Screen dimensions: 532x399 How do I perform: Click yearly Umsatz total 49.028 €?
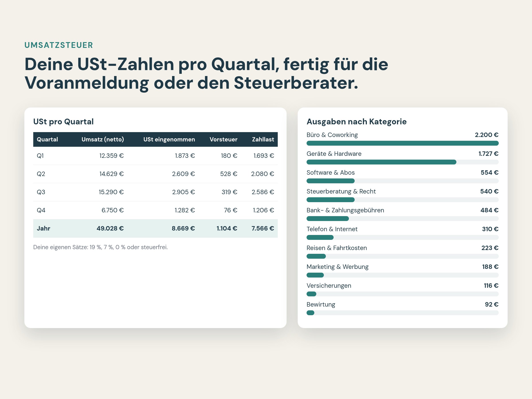click(110, 229)
